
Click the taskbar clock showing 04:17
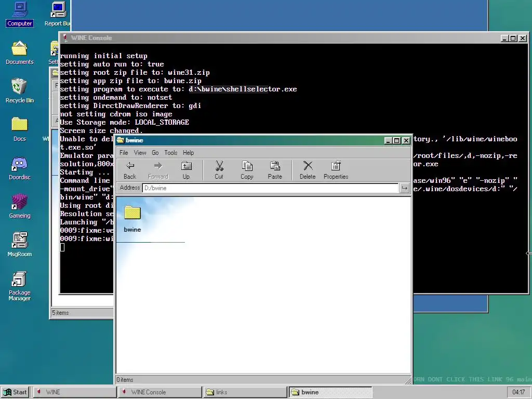(x=518, y=392)
